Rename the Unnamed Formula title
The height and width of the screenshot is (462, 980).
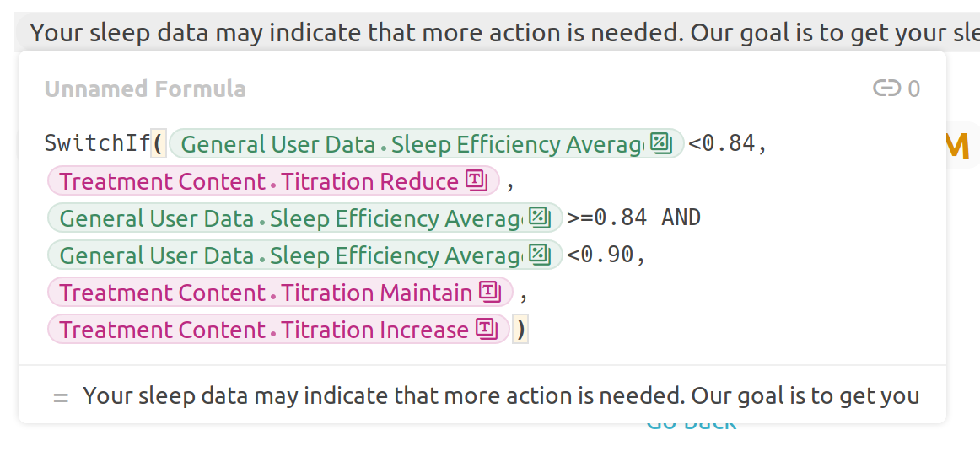coord(145,89)
